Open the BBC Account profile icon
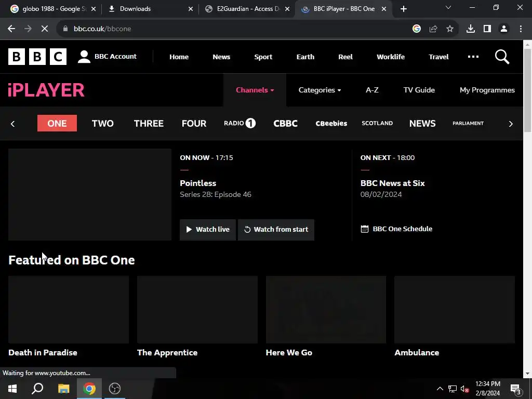The image size is (532, 399). point(84,57)
